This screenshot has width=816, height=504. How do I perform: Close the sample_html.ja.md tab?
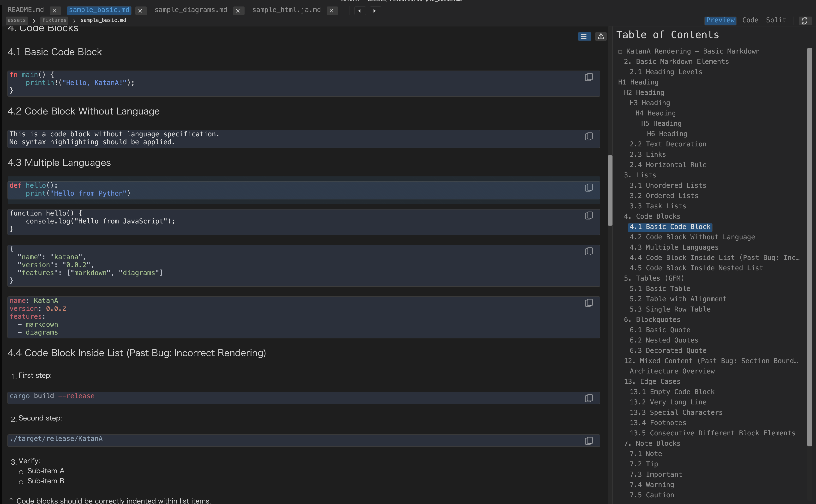[332, 11]
